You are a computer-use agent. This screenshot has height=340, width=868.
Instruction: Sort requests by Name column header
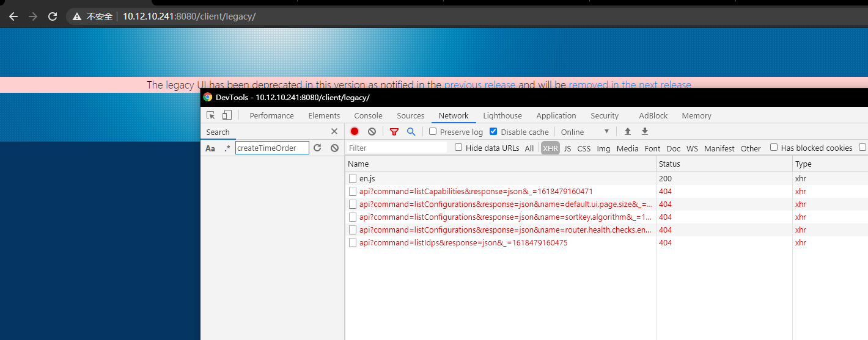(501, 164)
